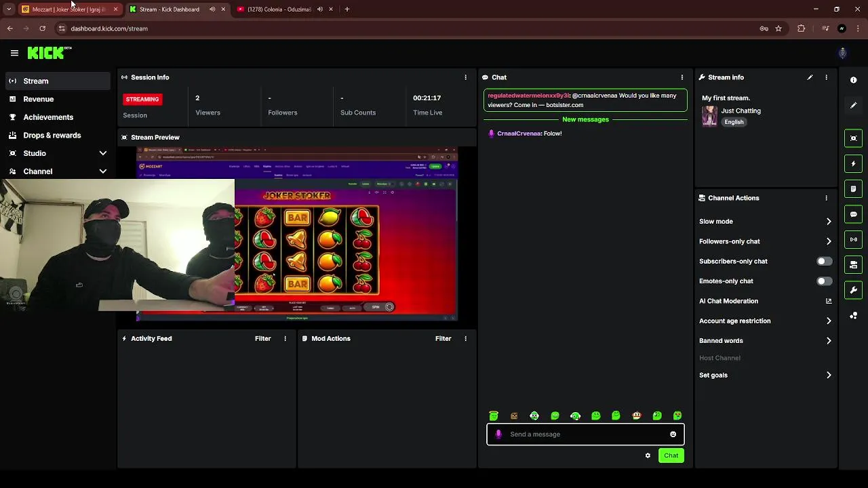The height and width of the screenshot is (488, 868).
Task: Open chat settings gear icon
Action: click(x=648, y=455)
